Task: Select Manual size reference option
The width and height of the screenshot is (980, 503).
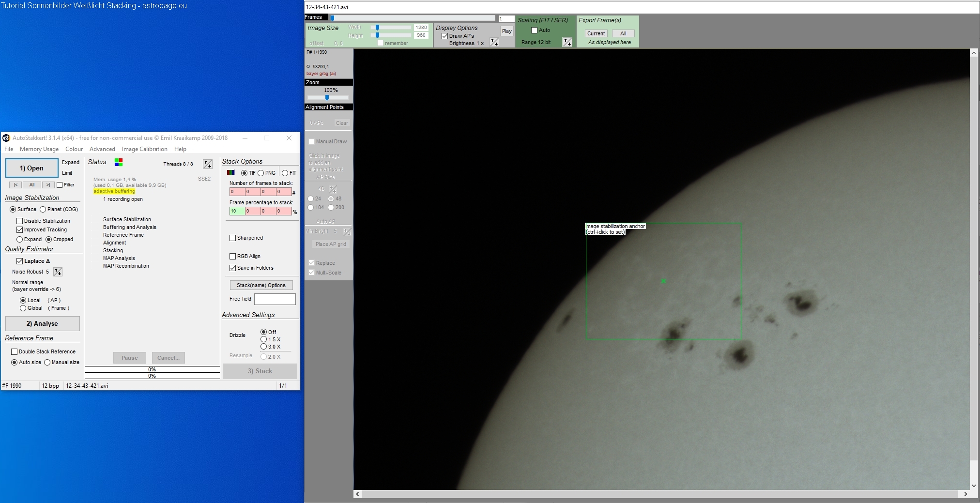Action: tap(47, 362)
